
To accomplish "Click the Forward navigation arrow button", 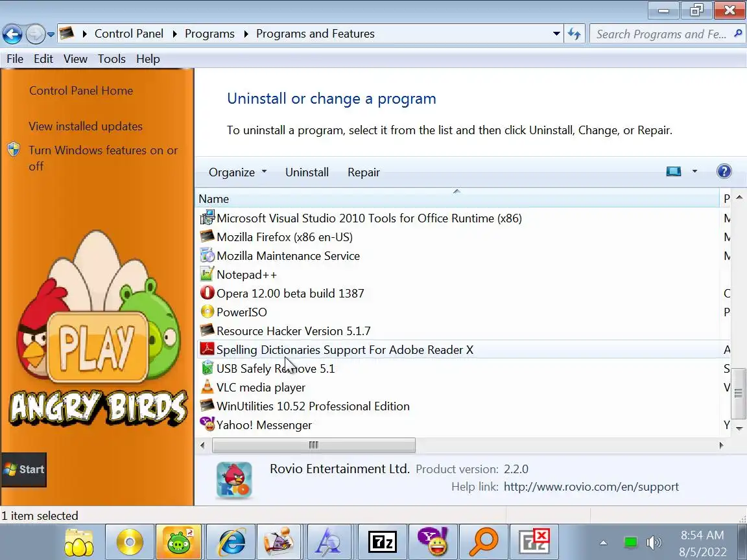I will point(35,34).
